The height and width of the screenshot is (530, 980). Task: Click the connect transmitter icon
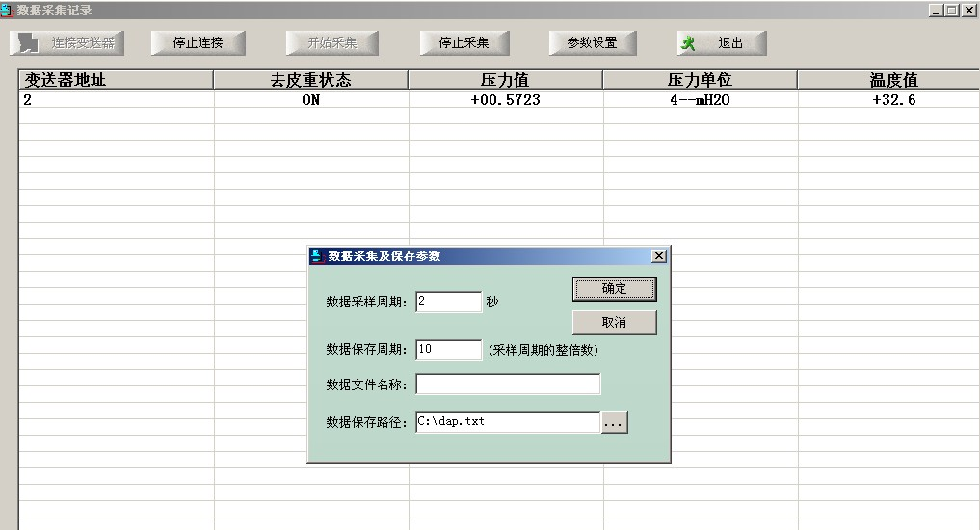tap(28, 43)
